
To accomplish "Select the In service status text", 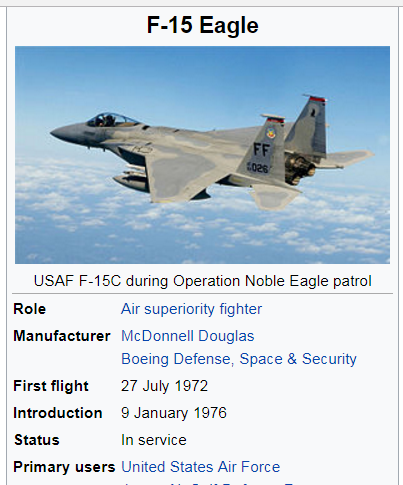I will point(154,440).
